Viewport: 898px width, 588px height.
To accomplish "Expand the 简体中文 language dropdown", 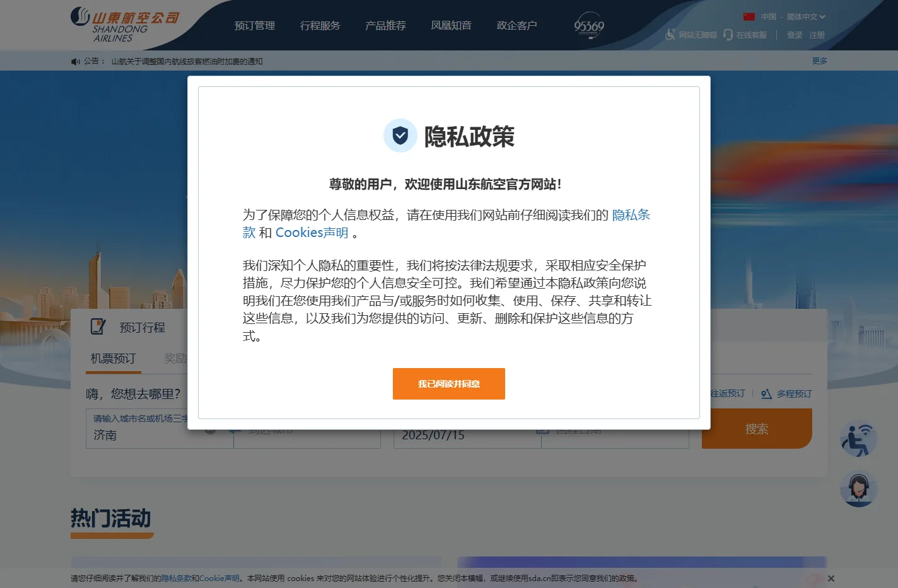I will 806,17.
